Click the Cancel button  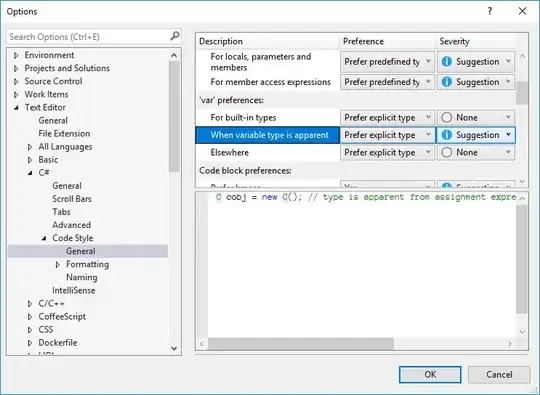[499, 374]
